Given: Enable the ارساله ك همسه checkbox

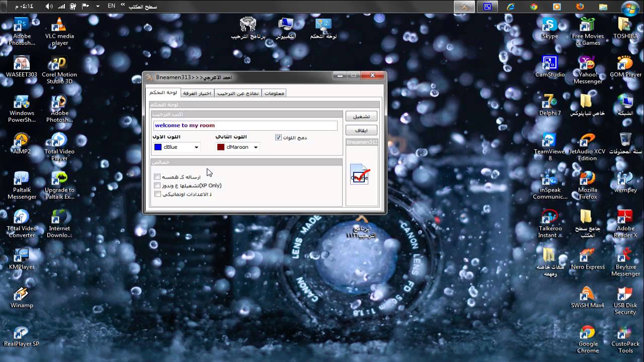Looking at the screenshot, I should click(157, 177).
